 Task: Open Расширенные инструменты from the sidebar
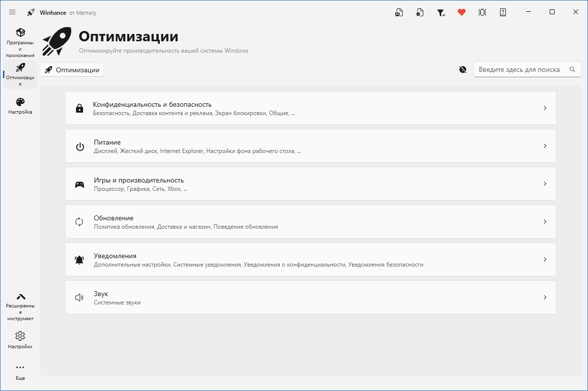pyautogui.click(x=20, y=305)
